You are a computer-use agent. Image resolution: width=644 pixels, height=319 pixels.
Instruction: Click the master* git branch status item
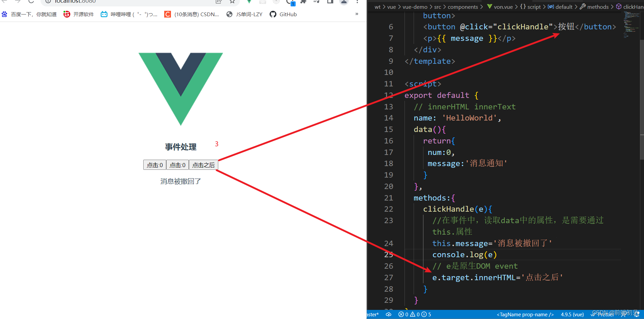click(373, 314)
